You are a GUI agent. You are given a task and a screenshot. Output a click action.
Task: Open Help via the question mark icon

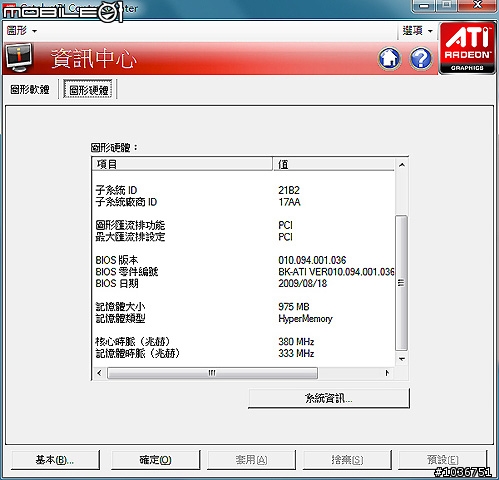[x=421, y=58]
